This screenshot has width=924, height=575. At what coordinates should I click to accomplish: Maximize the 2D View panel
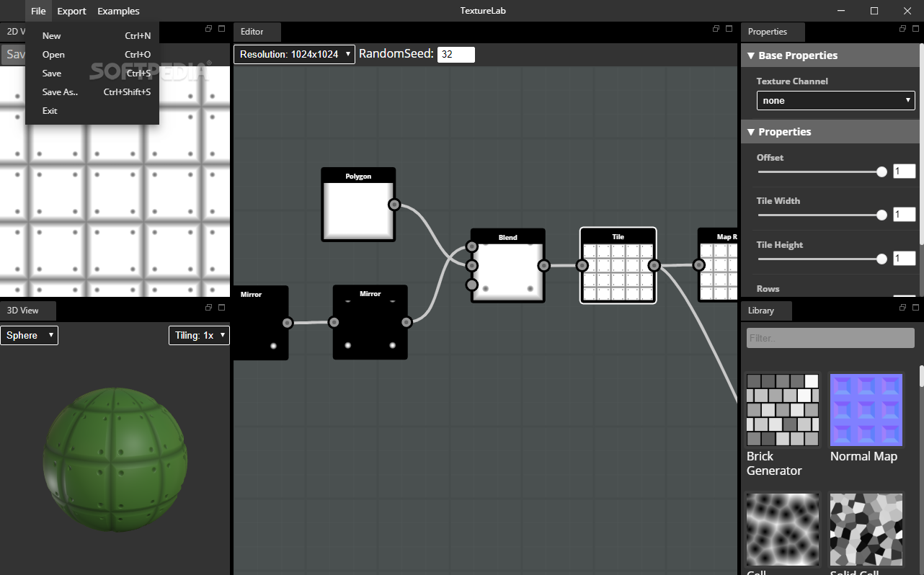pos(222,29)
